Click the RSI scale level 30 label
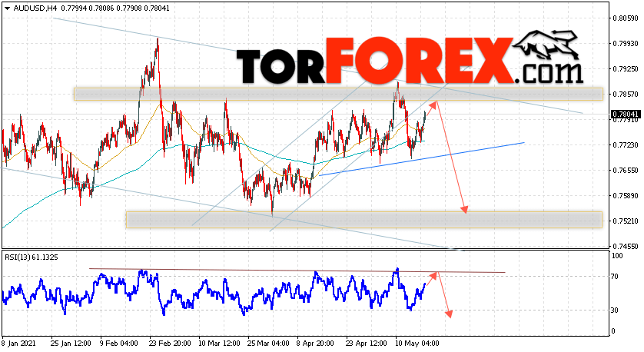Image resolution: width=644 pixels, height=352 pixels. (615, 310)
